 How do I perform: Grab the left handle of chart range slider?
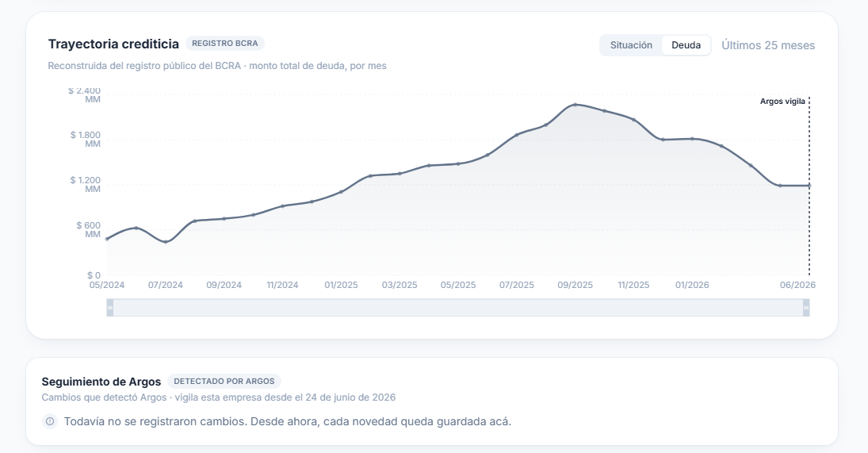pos(110,308)
